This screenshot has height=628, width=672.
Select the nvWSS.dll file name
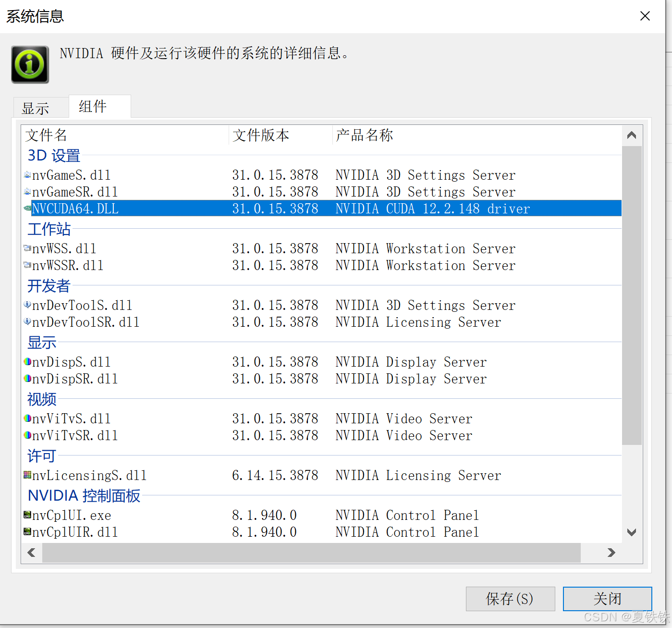64,248
